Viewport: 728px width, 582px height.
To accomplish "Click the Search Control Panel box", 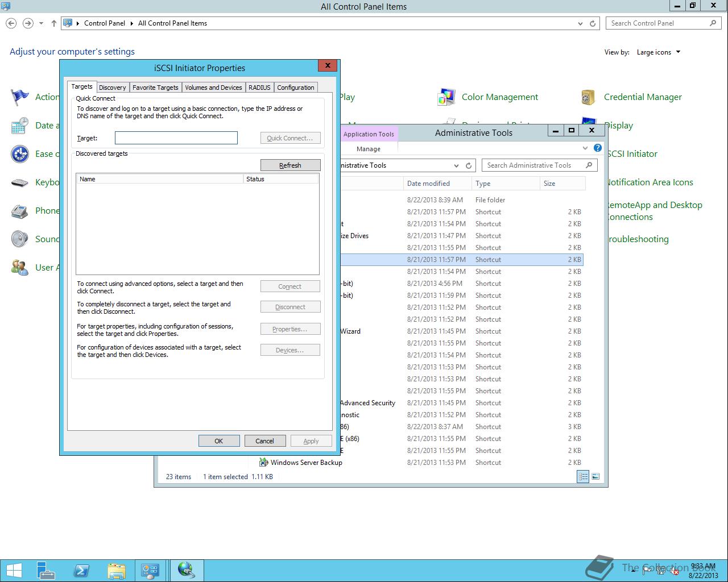I will point(664,23).
